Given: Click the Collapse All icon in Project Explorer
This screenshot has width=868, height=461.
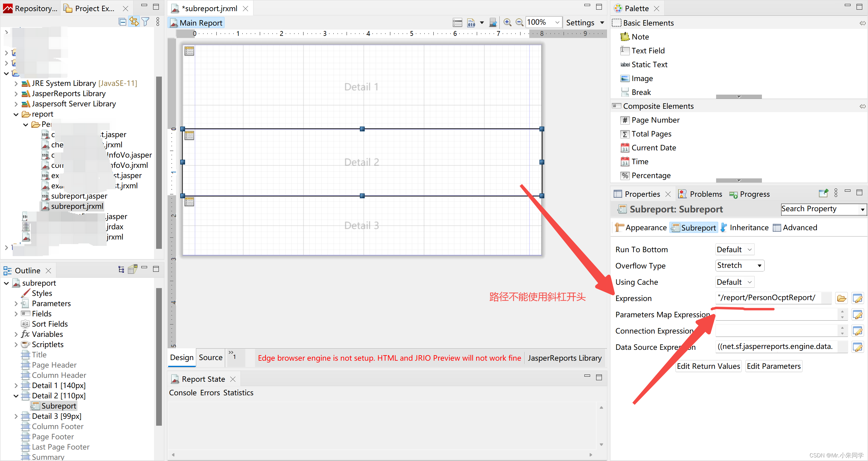Looking at the screenshot, I should pos(123,22).
